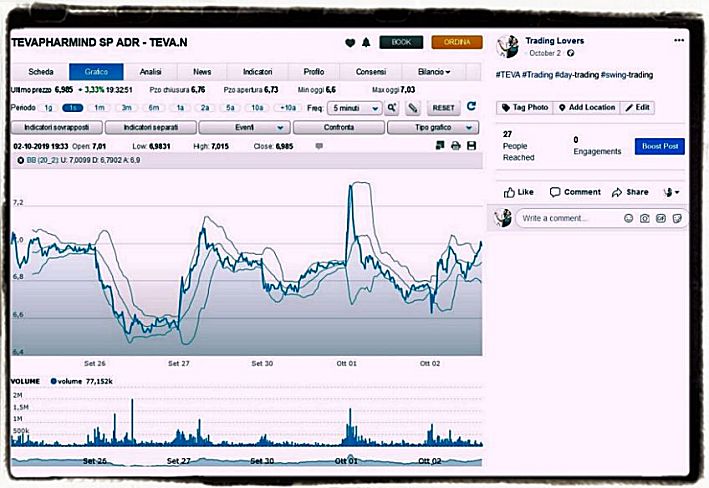Open the #Trading hashtag
This screenshot has height=488, width=709.
click(x=538, y=75)
